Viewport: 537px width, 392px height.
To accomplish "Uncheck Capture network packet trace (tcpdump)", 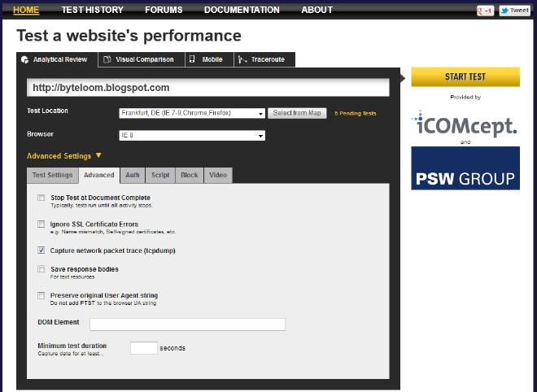I will click(41, 250).
